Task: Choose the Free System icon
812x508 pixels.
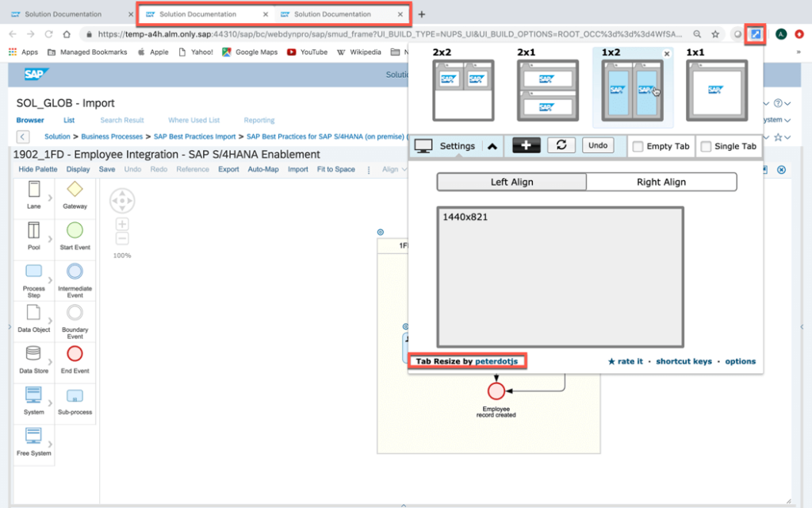Action: pyautogui.click(x=33, y=436)
